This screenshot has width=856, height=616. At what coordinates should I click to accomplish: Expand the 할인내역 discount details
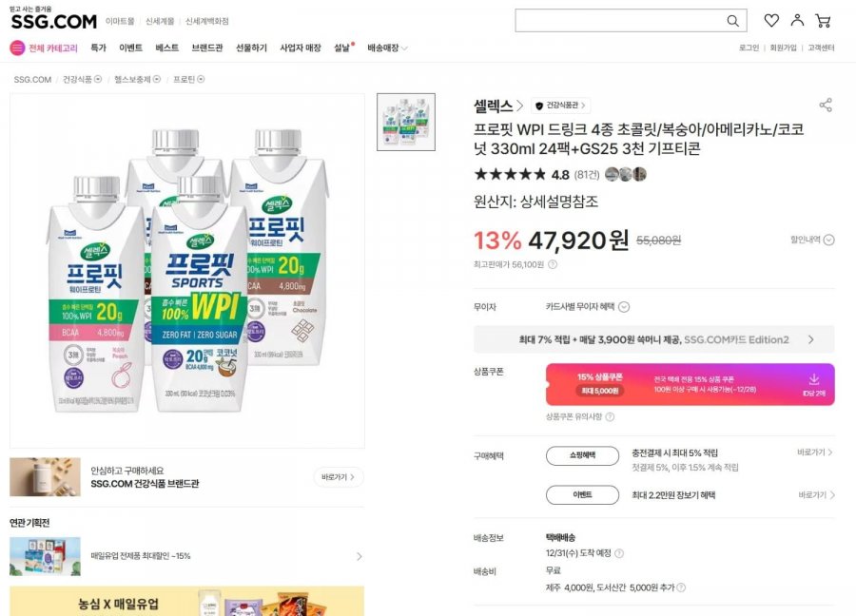click(828, 241)
